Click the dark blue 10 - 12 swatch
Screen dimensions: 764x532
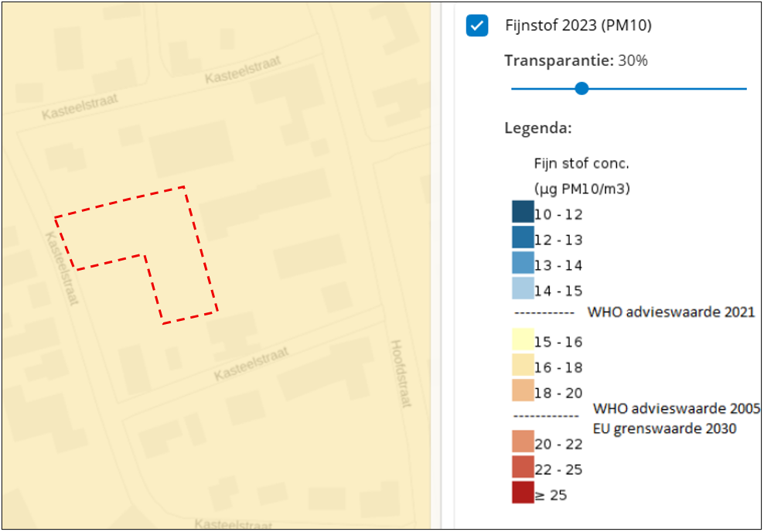click(523, 212)
